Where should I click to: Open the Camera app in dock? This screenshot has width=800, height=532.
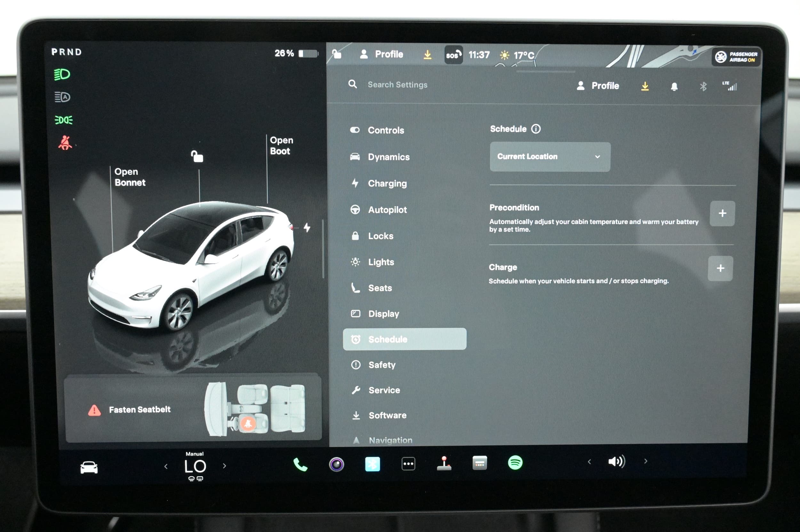tap(336, 464)
